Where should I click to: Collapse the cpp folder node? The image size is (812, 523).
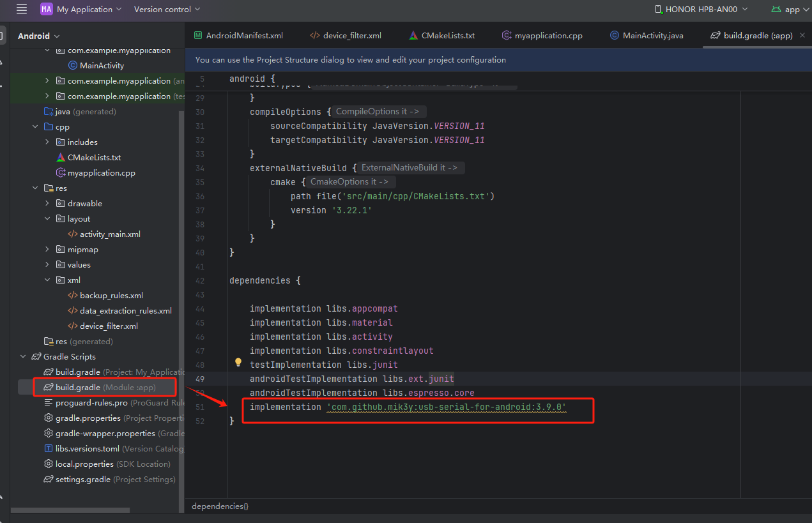click(35, 126)
